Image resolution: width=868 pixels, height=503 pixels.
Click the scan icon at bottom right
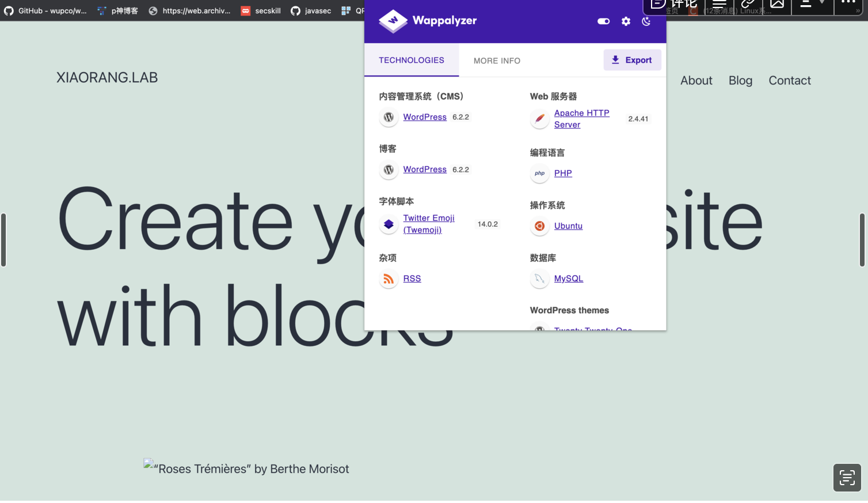(847, 478)
